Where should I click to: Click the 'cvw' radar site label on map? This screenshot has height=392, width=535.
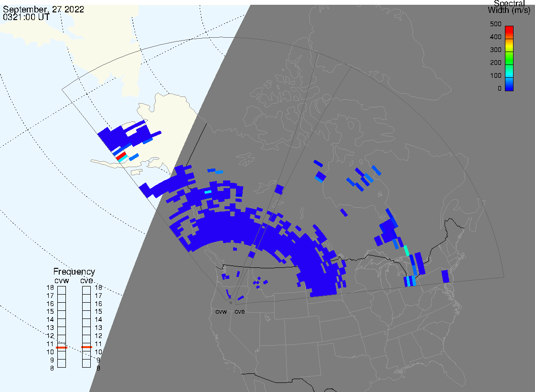tap(221, 312)
